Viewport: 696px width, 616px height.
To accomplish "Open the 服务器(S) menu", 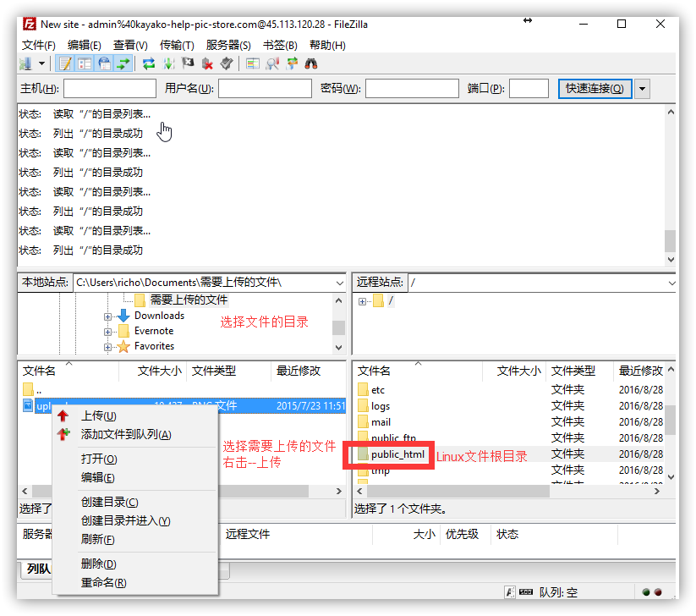I will (228, 46).
